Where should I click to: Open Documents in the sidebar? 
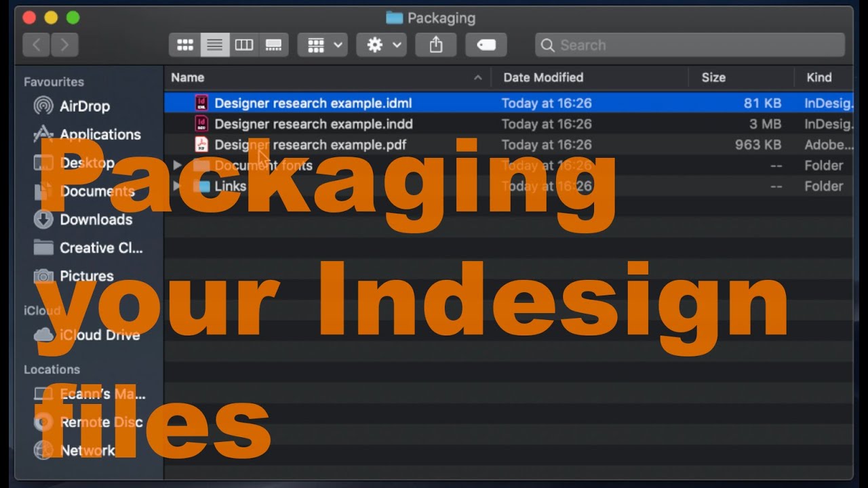click(97, 191)
